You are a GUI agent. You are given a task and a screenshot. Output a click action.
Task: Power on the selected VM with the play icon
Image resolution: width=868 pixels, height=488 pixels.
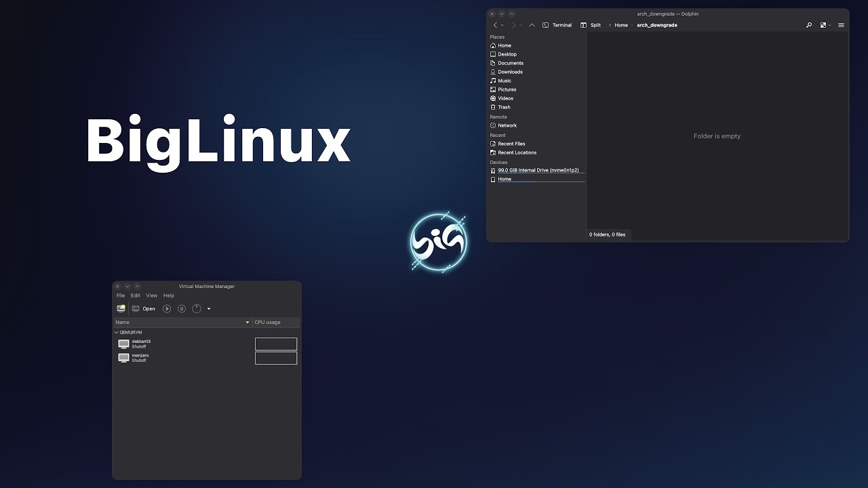tap(167, 308)
